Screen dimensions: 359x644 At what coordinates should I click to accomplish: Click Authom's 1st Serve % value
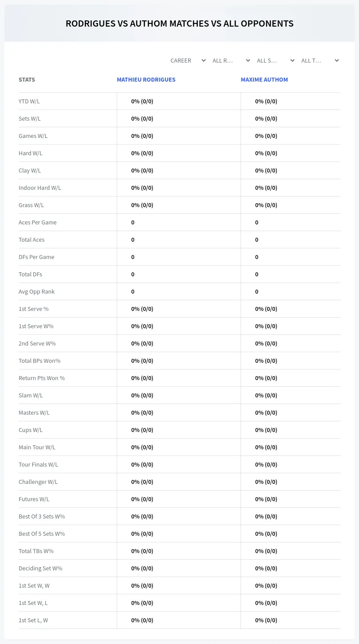coord(266,309)
